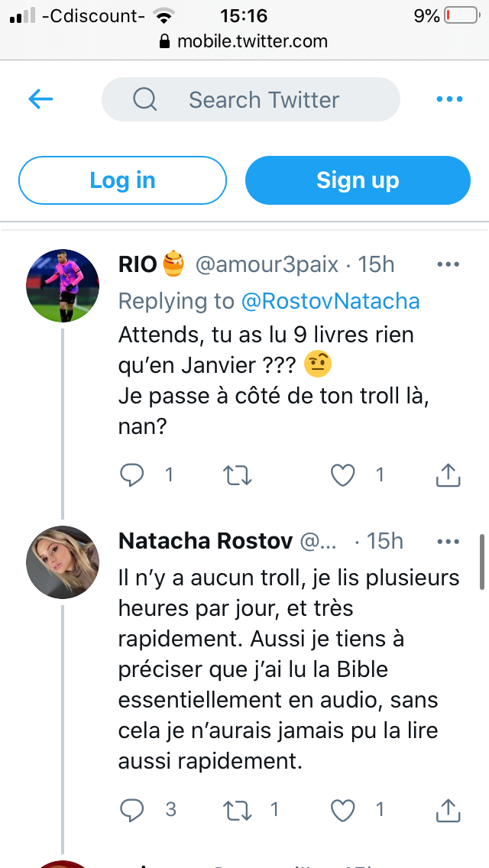
Task: Open the @RostovNatacha mention link
Action: pyautogui.click(x=330, y=301)
